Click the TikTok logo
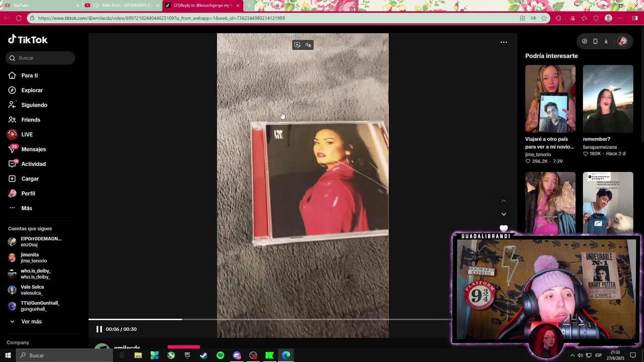This screenshot has height=362, width=644. coord(28,40)
